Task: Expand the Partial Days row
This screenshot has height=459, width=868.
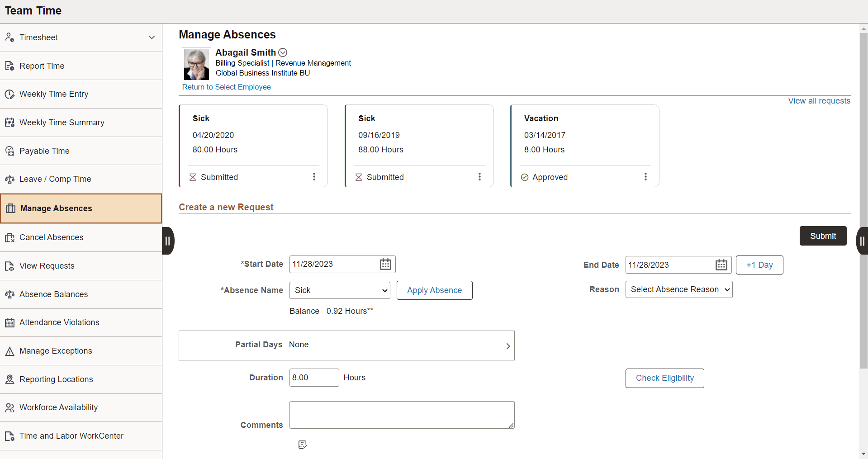Action: coord(508,345)
